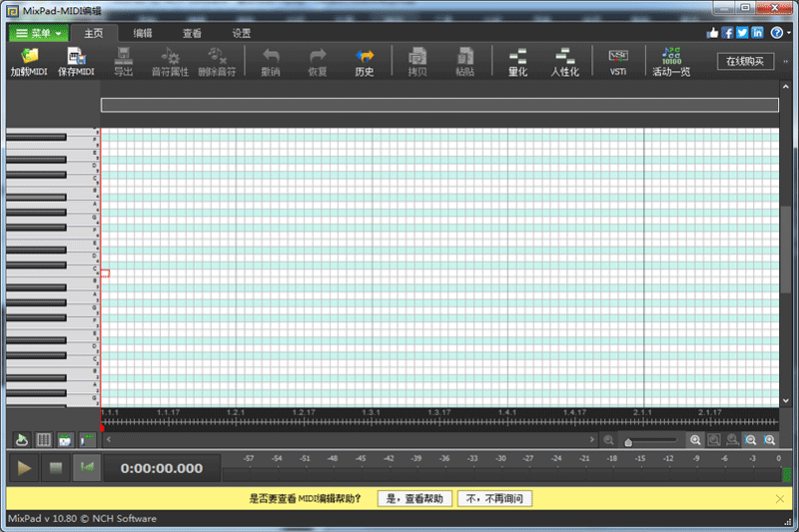Click the vertical zoom-out magnifier icon

pos(751,440)
